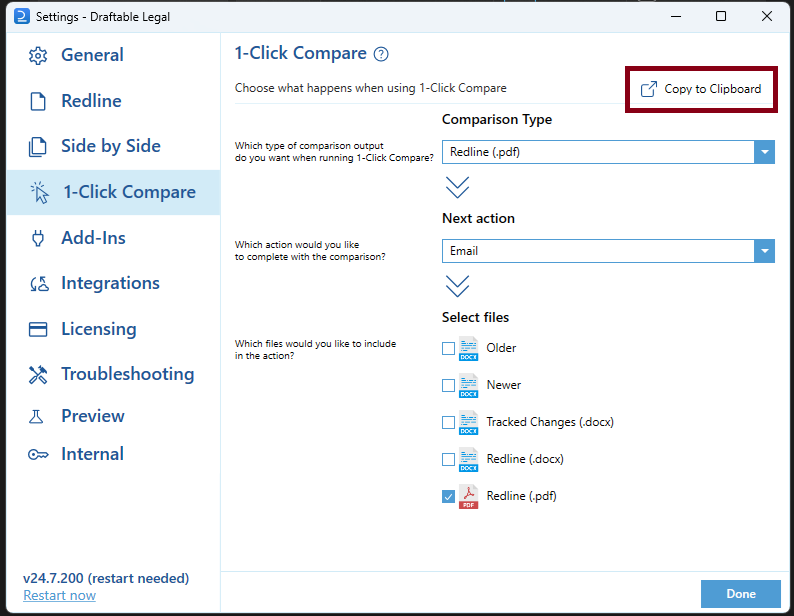The height and width of the screenshot is (616, 794).
Task: Click the Newer file label
Action: 504,385
